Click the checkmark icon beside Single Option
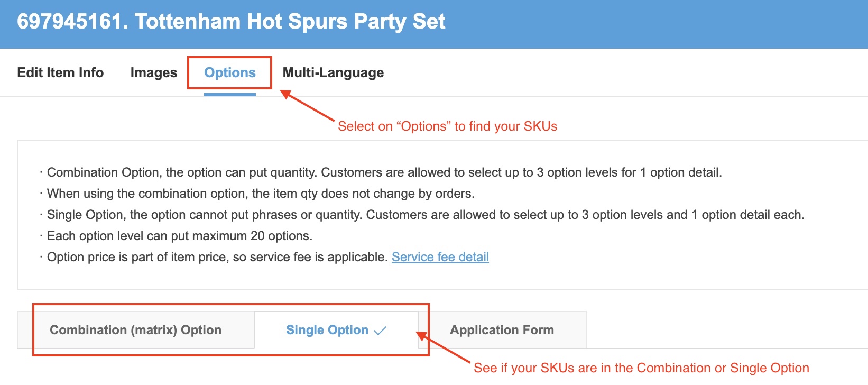Screen dimensions: 868x385 tap(380, 331)
